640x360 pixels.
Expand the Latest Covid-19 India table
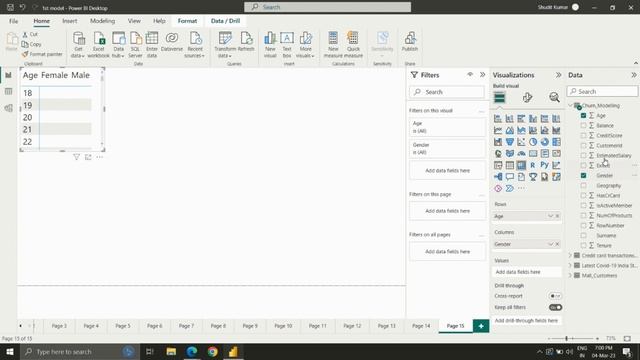coord(571,266)
